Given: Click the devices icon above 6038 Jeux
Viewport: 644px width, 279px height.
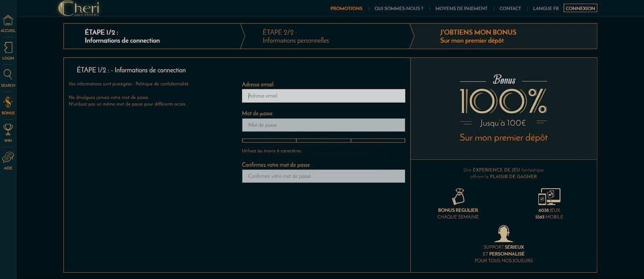Looking at the screenshot, I should (549, 196).
